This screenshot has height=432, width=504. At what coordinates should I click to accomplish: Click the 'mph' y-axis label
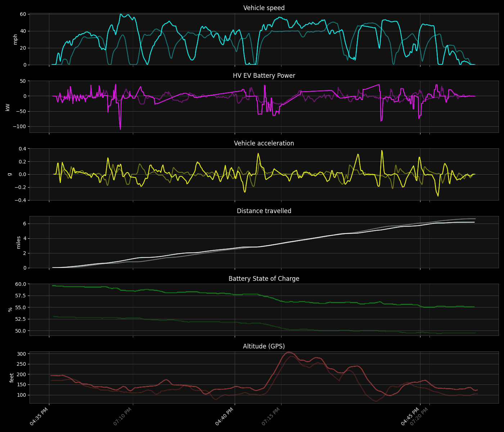[x=15, y=39]
